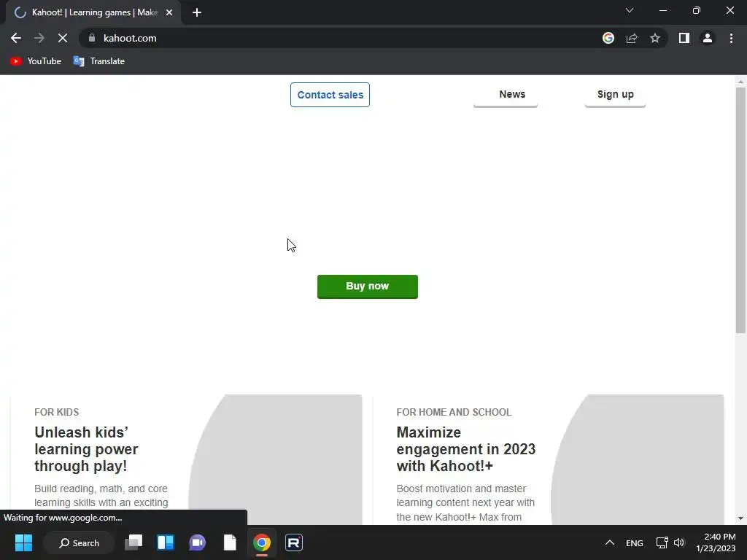This screenshot has height=560, width=747.
Task: Open the browser side panel
Action: 684,38
